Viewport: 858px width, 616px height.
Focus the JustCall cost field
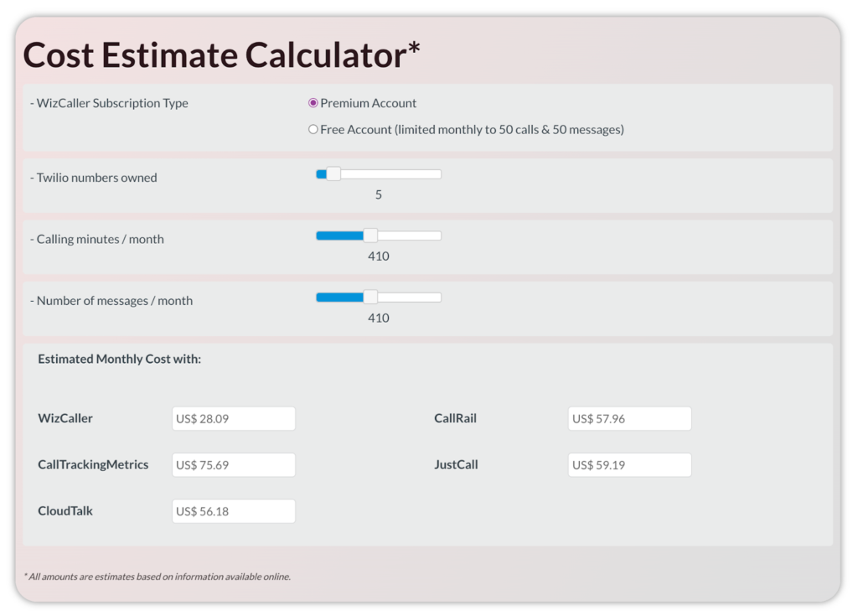point(629,465)
